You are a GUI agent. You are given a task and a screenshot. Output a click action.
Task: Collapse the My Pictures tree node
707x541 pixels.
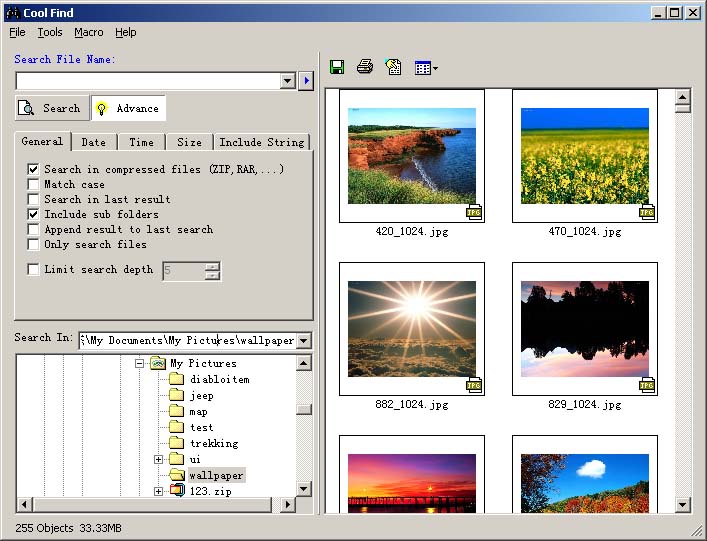point(140,363)
